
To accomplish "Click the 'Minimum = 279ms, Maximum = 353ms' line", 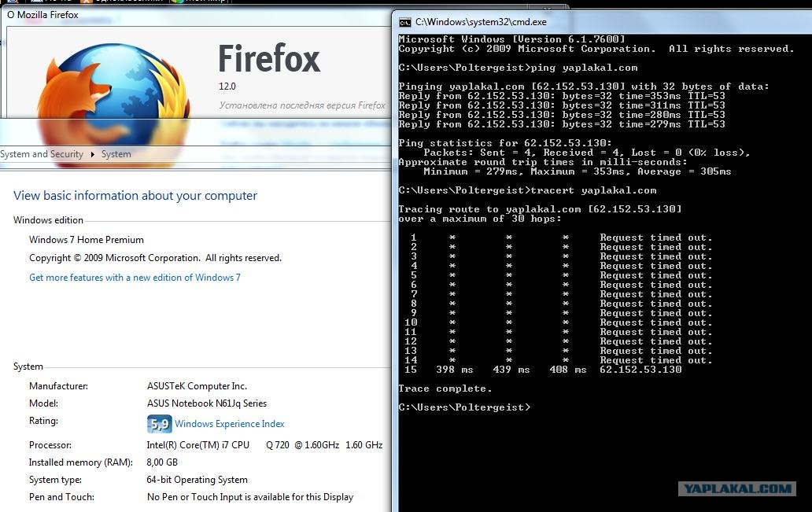I will [578, 171].
